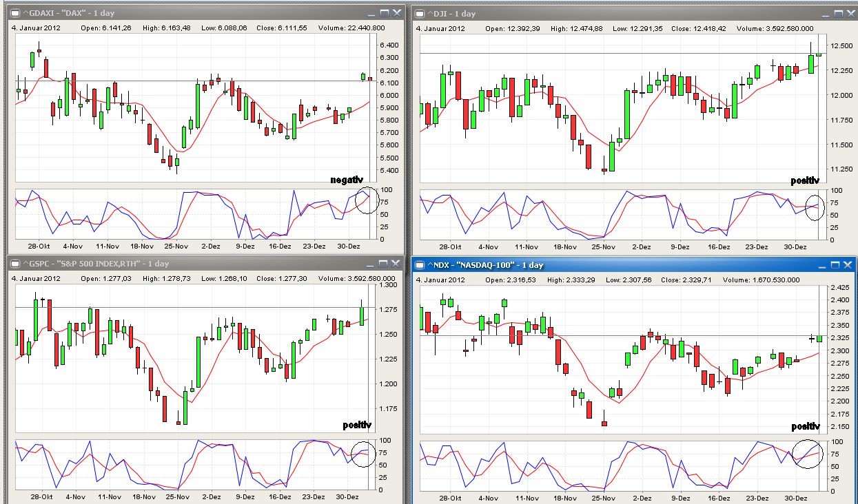Click the 23-Dez date label in DJI chart
Screen dimensions: 858x504
[757, 246]
